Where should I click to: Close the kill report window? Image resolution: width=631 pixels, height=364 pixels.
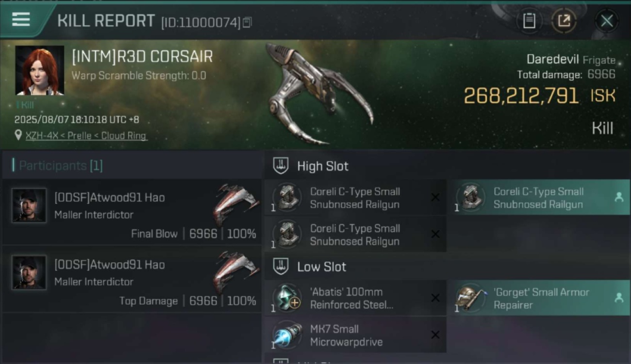point(607,21)
